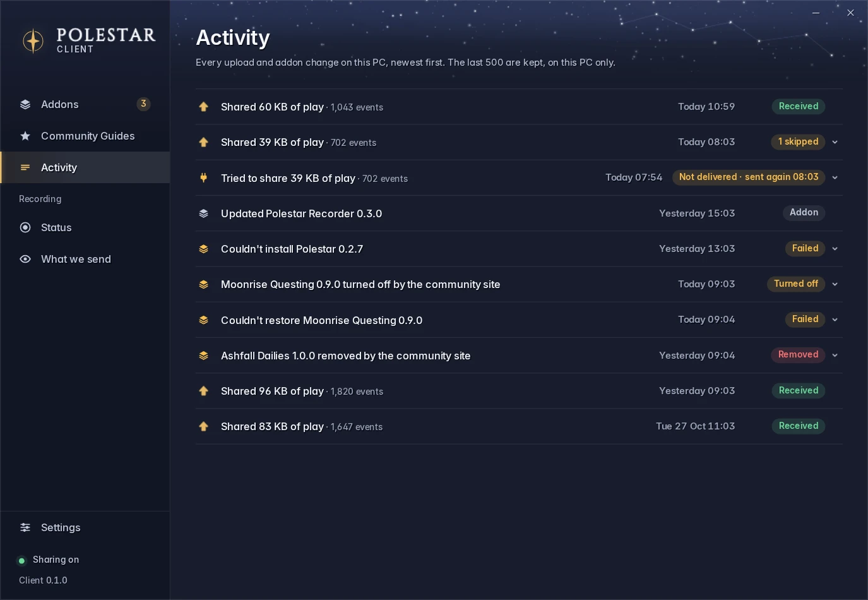Click stack icon for Couldn't restore Moonrise Questing
The image size is (868, 600).
203,320
